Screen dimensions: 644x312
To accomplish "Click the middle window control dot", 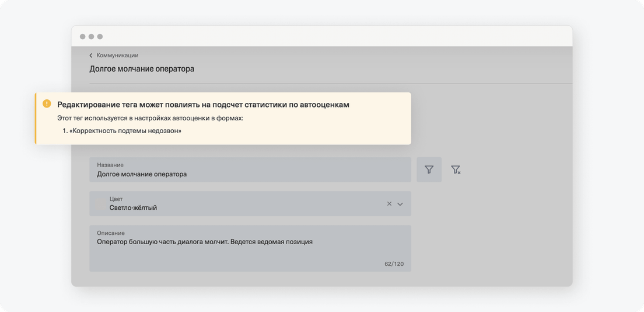I will click(x=91, y=37).
